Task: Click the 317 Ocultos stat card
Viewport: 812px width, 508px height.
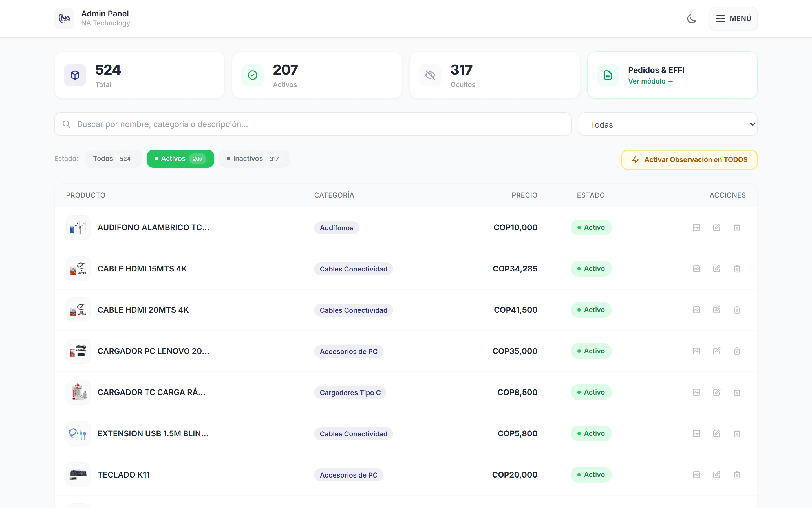Action: click(495, 75)
